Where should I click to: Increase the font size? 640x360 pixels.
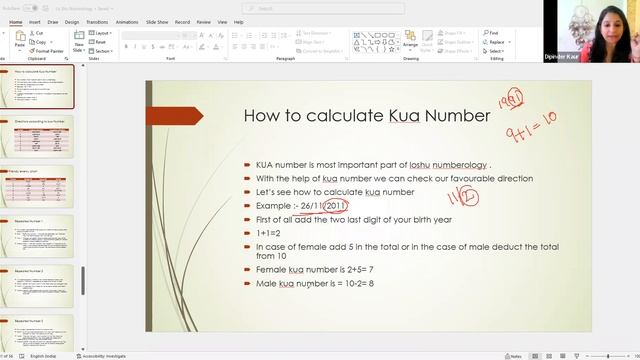[202, 36]
